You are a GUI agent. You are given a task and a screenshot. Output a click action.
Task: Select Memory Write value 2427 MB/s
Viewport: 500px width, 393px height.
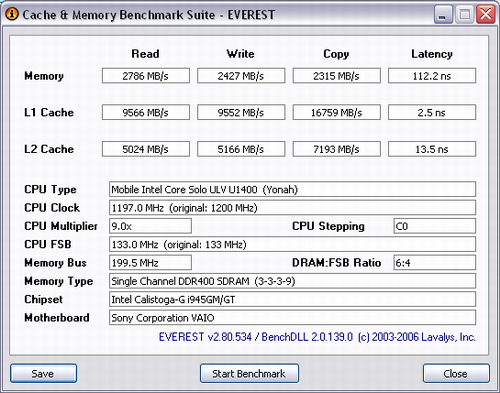[241, 76]
